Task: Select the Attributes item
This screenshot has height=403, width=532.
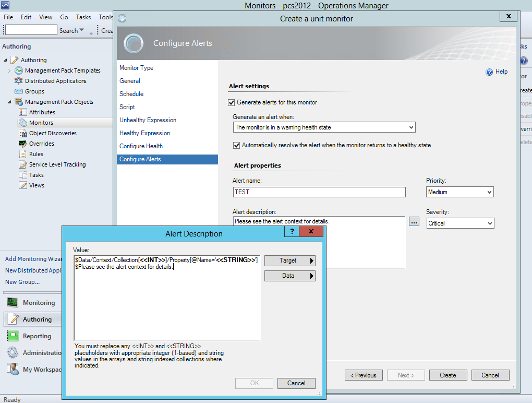Action: click(x=43, y=112)
